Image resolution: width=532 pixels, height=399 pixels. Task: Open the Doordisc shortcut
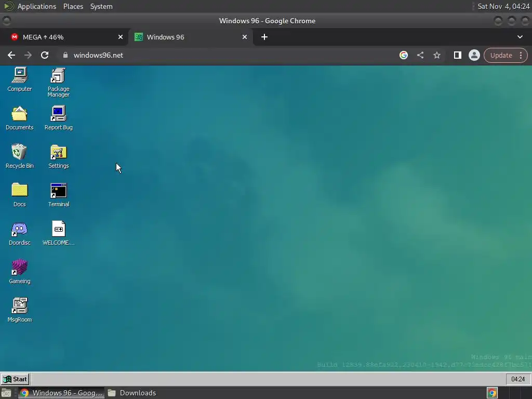(x=20, y=233)
